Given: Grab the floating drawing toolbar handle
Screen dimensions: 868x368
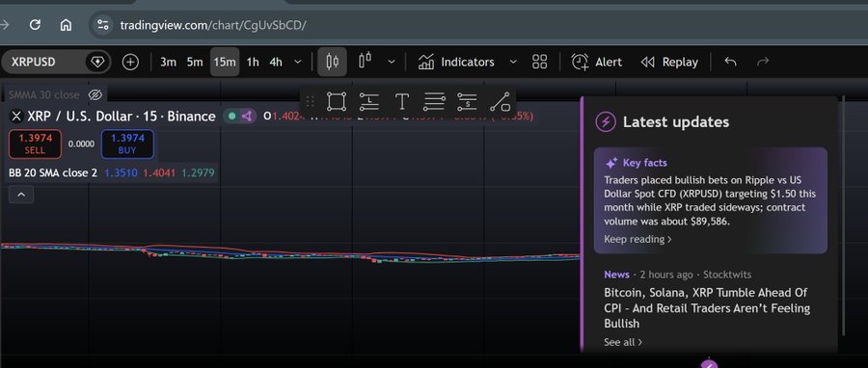Looking at the screenshot, I should (x=310, y=102).
